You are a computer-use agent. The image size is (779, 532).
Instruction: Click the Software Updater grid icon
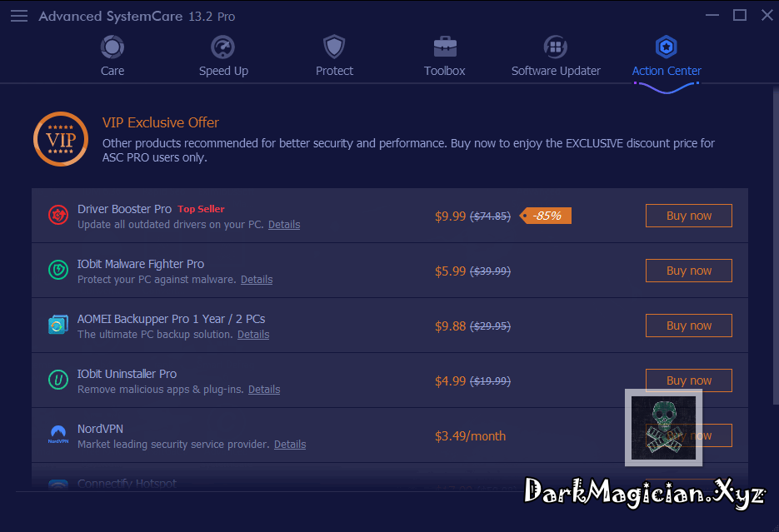click(556, 47)
